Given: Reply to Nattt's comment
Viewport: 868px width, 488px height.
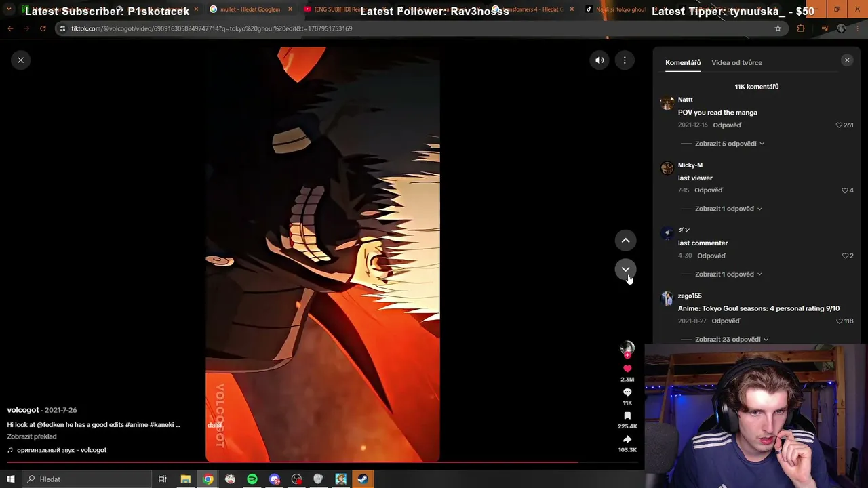Looking at the screenshot, I should [727, 125].
